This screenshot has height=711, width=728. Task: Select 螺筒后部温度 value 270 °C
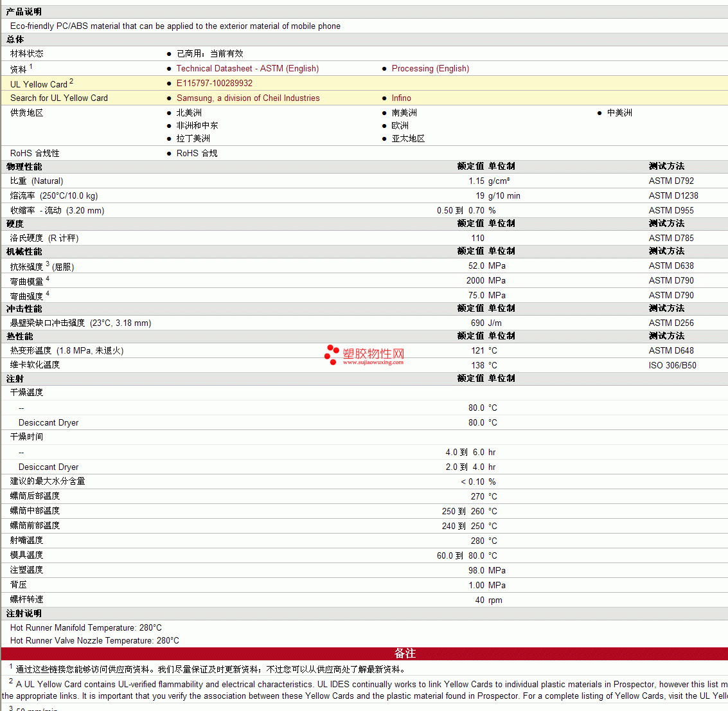click(x=484, y=497)
